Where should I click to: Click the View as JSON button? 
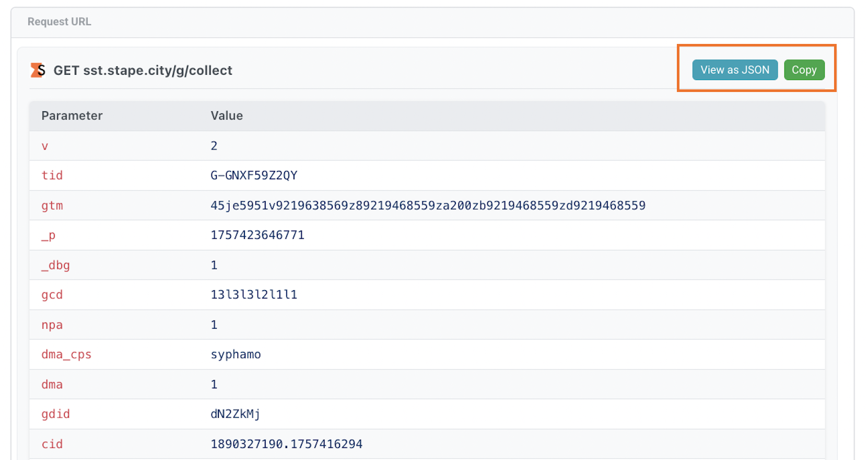click(735, 70)
